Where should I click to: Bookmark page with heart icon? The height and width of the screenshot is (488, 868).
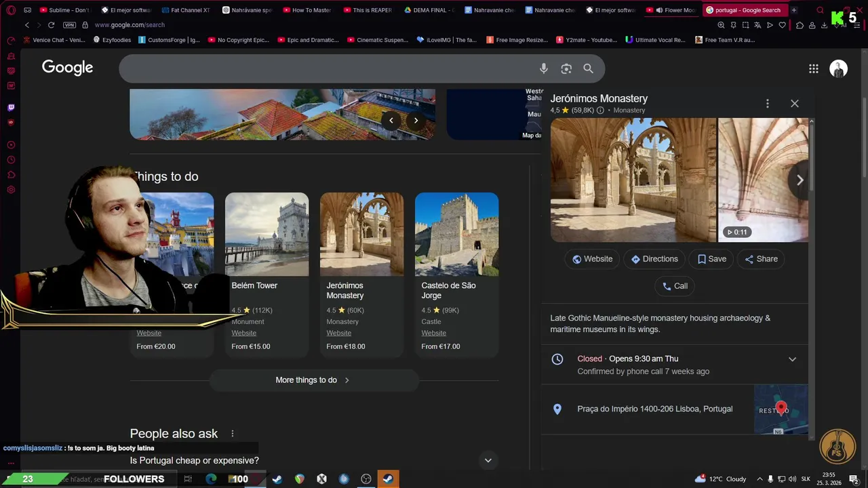tap(782, 25)
